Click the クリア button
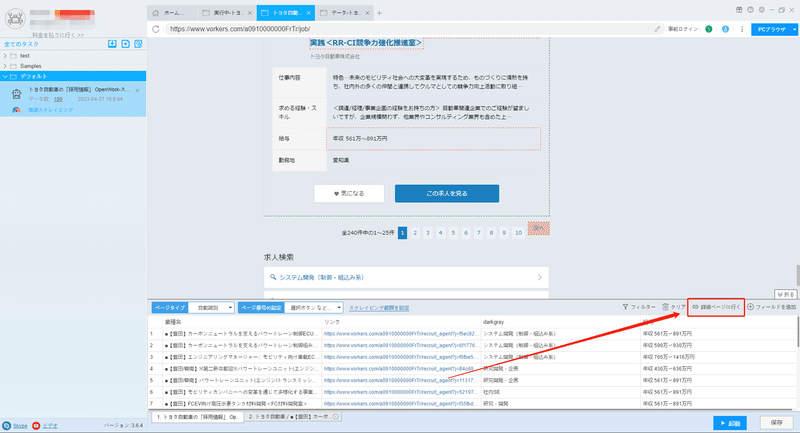This screenshot has width=800, height=433. click(674, 307)
